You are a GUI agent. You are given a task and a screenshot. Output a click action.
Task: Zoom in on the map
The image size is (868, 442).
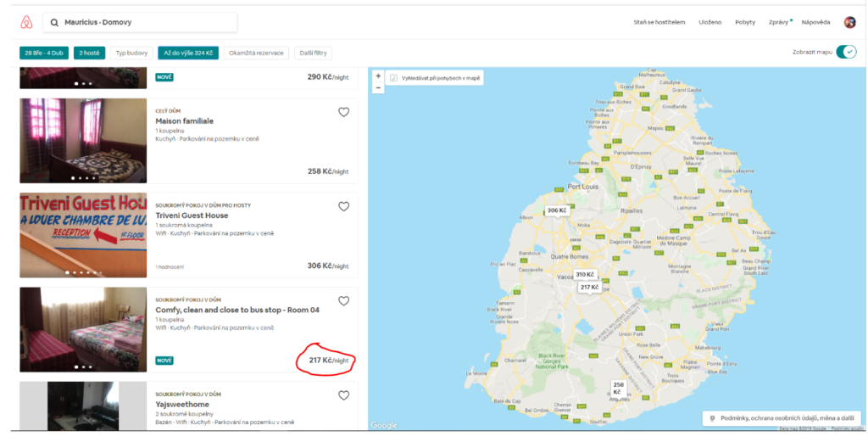click(x=378, y=76)
